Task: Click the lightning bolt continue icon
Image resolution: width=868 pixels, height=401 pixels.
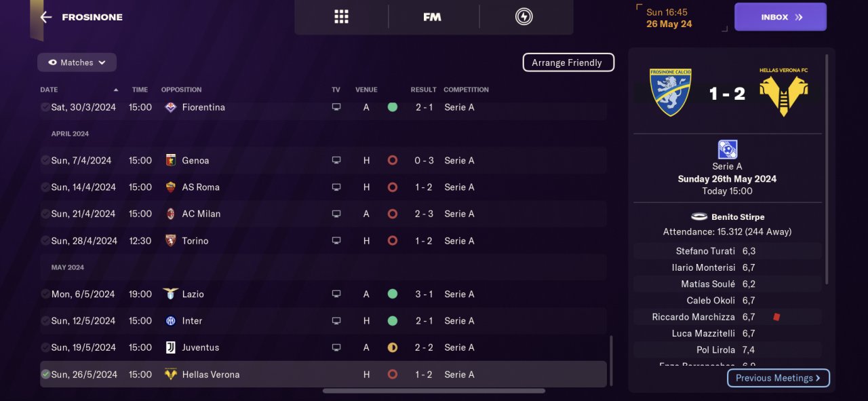Action: click(524, 17)
